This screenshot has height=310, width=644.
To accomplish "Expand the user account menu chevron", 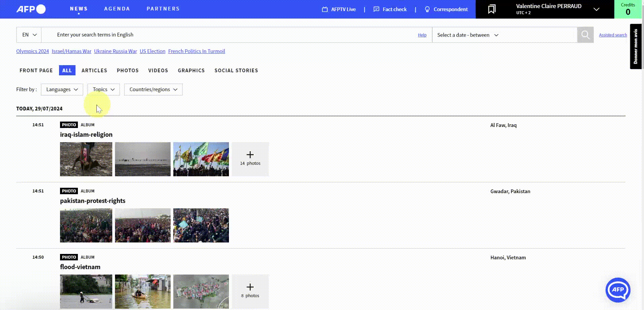I will [x=596, y=9].
